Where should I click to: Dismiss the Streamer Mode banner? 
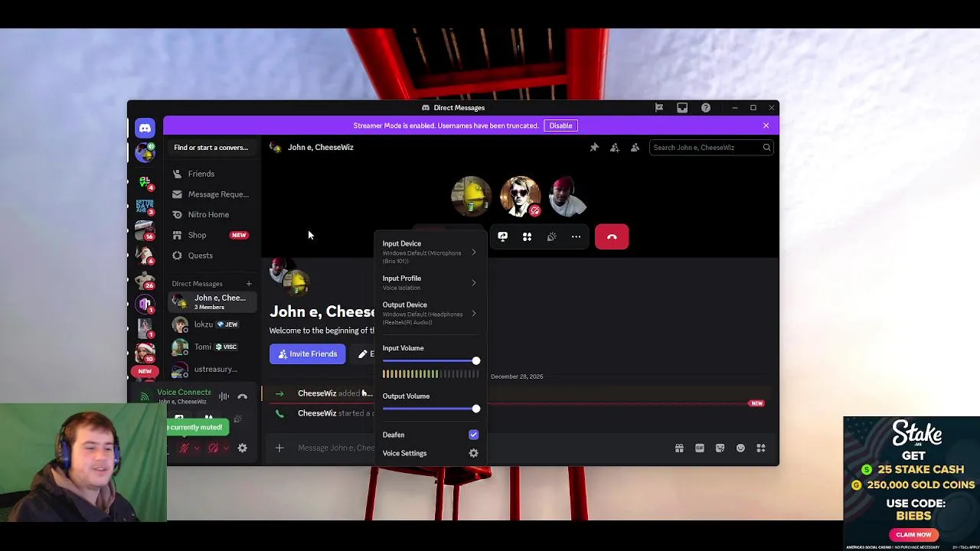point(766,126)
